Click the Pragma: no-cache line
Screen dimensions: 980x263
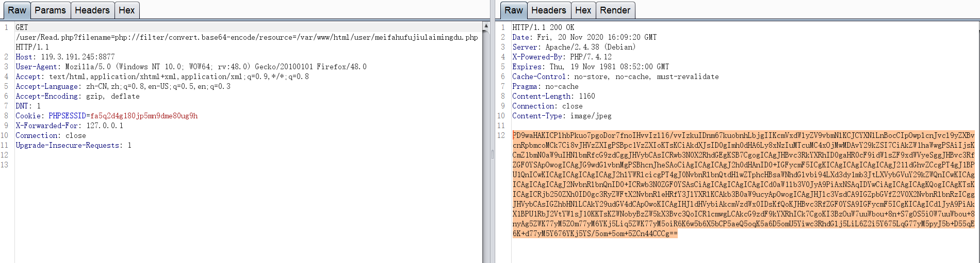coord(545,86)
